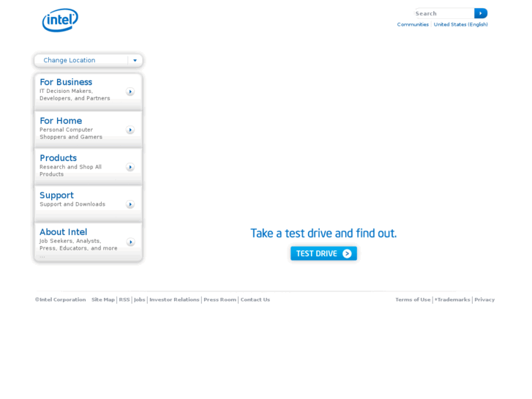Screen dimensions: 532x399
Task: Click 'Job Seekers, Analysts, Press, Educators' text
Action: (78, 245)
